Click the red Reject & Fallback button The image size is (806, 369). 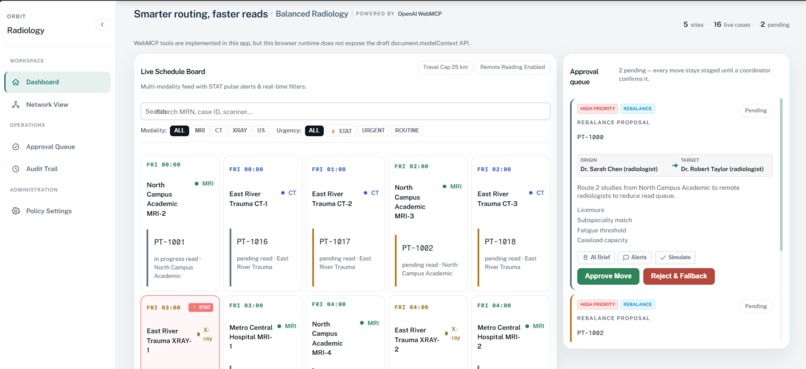click(679, 276)
